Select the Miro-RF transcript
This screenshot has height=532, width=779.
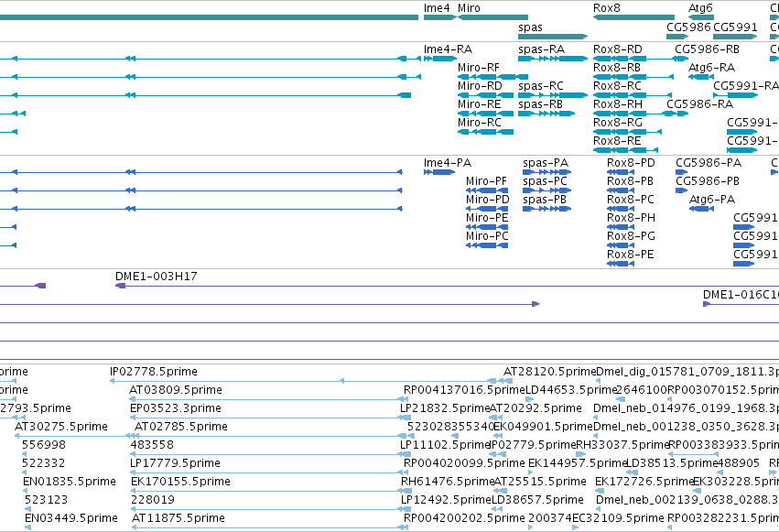(x=492, y=77)
